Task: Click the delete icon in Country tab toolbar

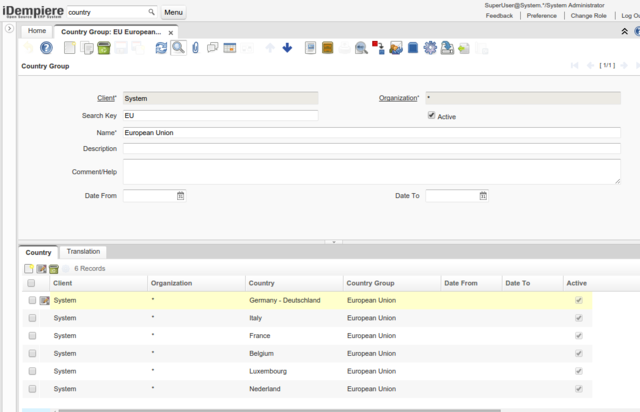Action: [54, 269]
